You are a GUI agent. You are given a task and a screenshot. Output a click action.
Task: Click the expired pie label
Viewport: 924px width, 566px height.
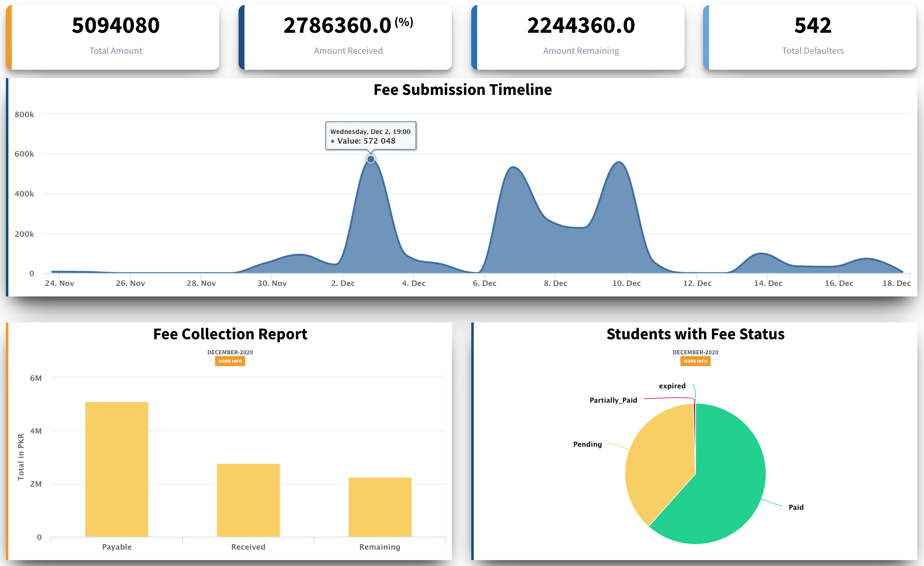pos(672,386)
